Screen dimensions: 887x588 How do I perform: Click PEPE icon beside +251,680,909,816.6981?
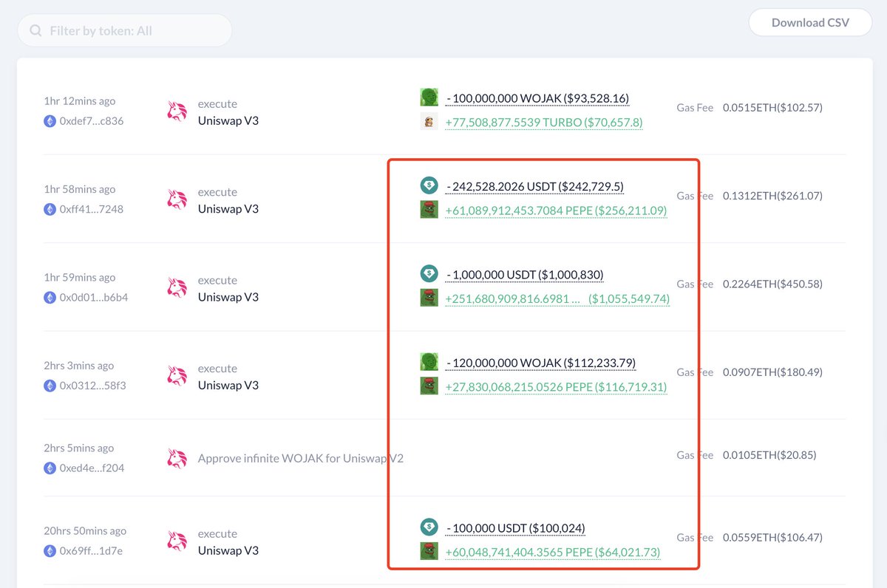[429, 298]
